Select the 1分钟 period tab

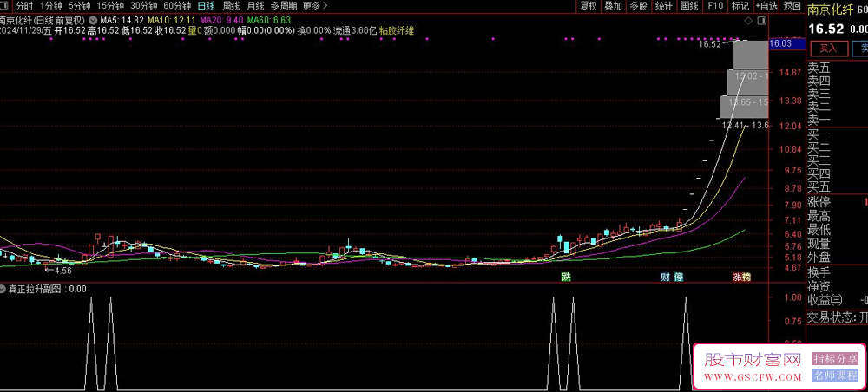(51, 7)
